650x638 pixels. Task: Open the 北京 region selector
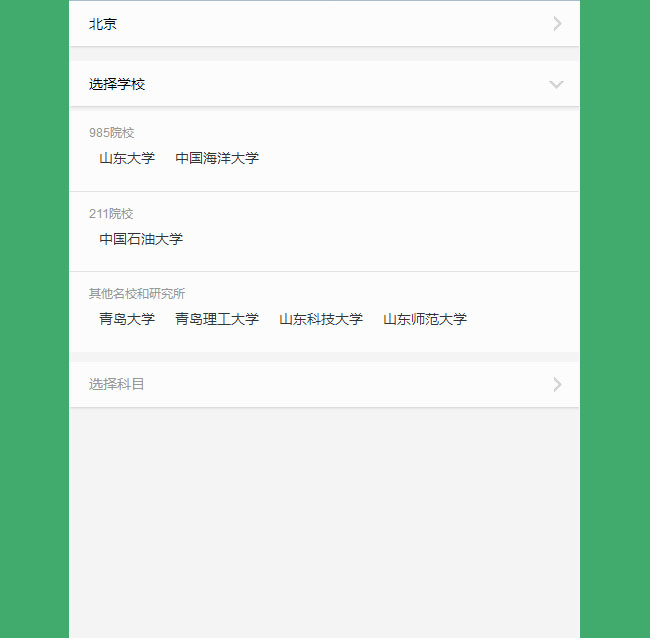103,24
